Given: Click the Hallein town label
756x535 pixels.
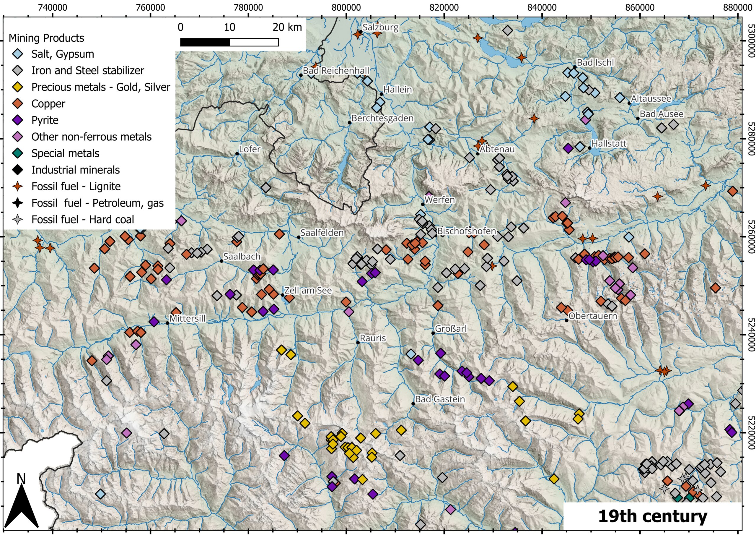Looking at the screenshot, I should pyautogui.click(x=397, y=89).
